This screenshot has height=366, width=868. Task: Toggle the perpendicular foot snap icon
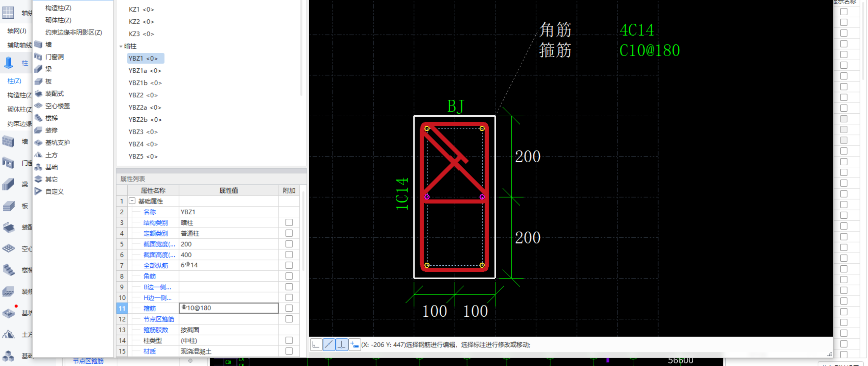pyautogui.click(x=342, y=345)
